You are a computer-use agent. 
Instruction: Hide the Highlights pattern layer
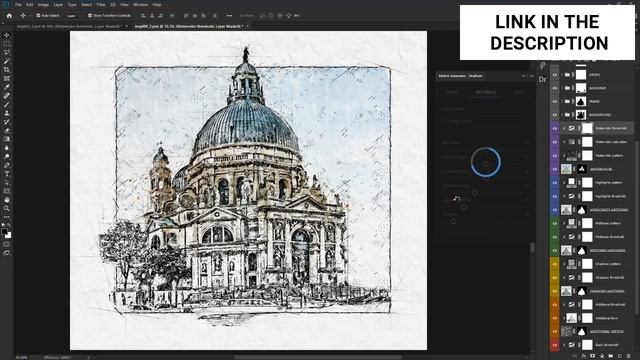pos(554,182)
